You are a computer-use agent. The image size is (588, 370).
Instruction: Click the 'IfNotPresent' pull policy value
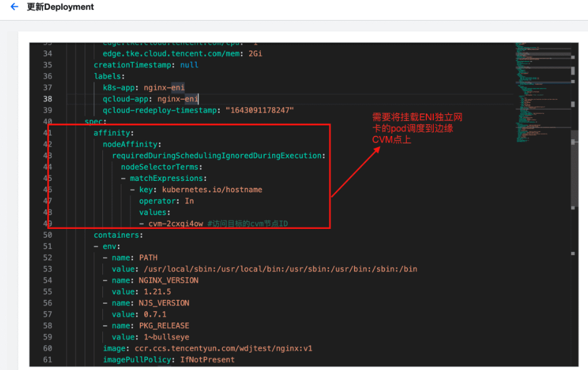click(207, 359)
